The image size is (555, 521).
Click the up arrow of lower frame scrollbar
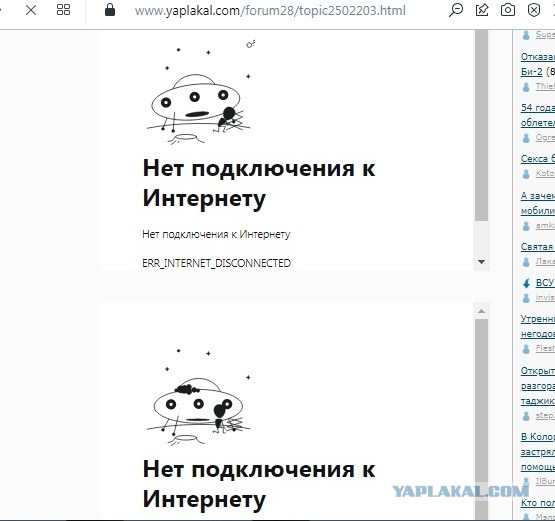pos(481,311)
